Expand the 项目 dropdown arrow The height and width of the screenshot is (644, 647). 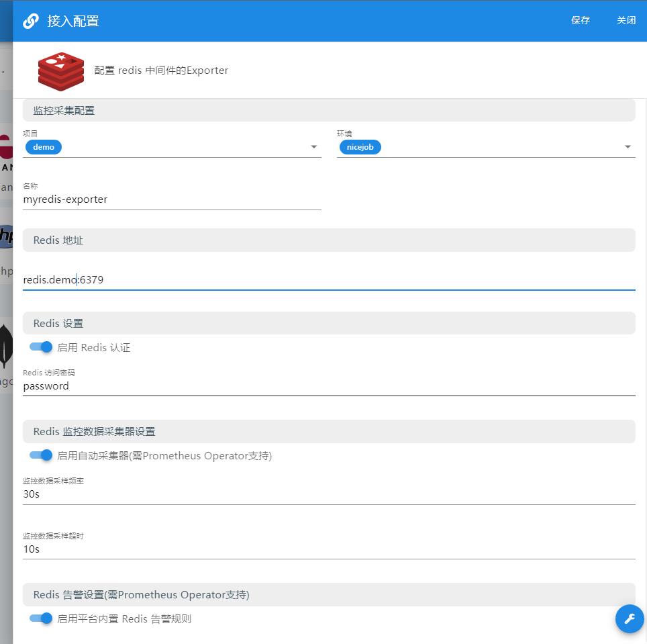tap(314, 147)
